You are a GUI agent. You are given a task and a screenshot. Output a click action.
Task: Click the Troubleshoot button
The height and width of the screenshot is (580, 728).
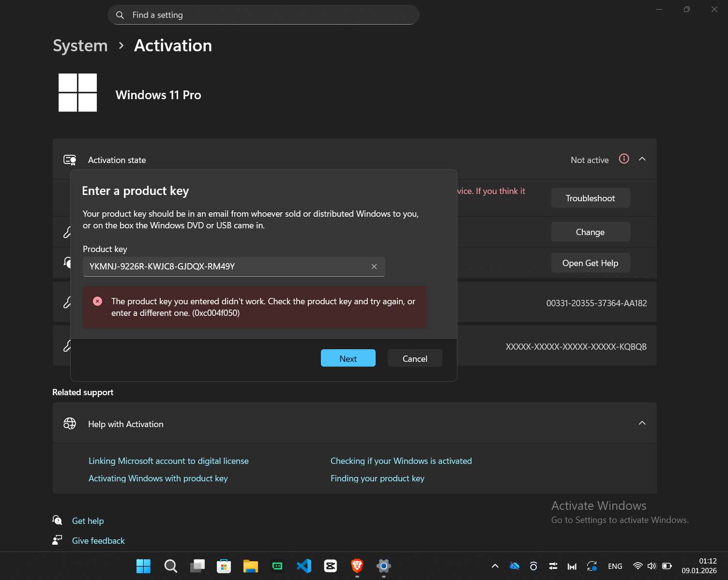pos(591,198)
